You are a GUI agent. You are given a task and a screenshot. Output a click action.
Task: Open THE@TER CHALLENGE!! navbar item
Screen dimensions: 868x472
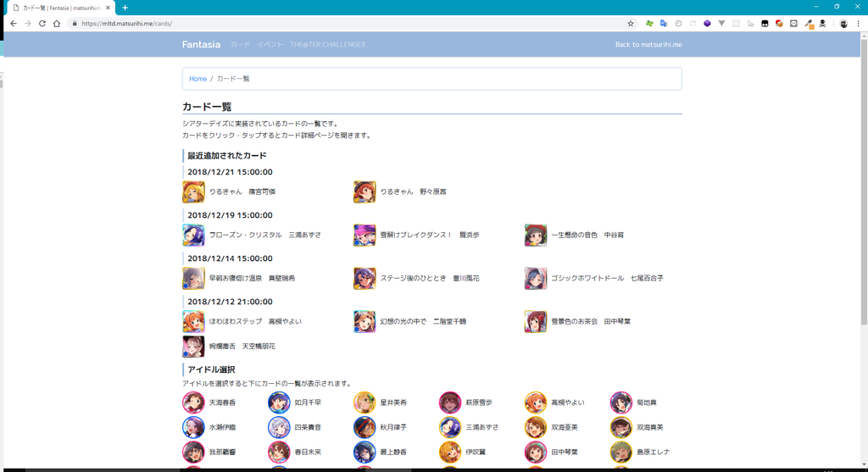tap(328, 45)
